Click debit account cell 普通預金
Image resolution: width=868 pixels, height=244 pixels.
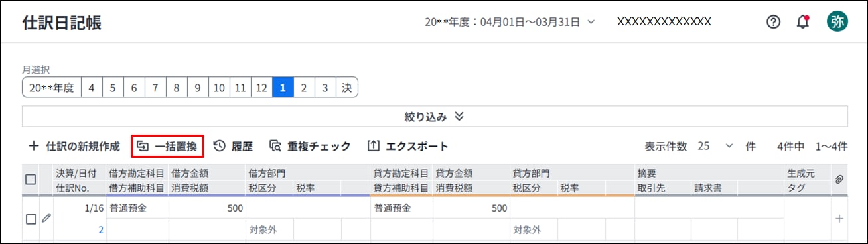[x=138, y=208]
